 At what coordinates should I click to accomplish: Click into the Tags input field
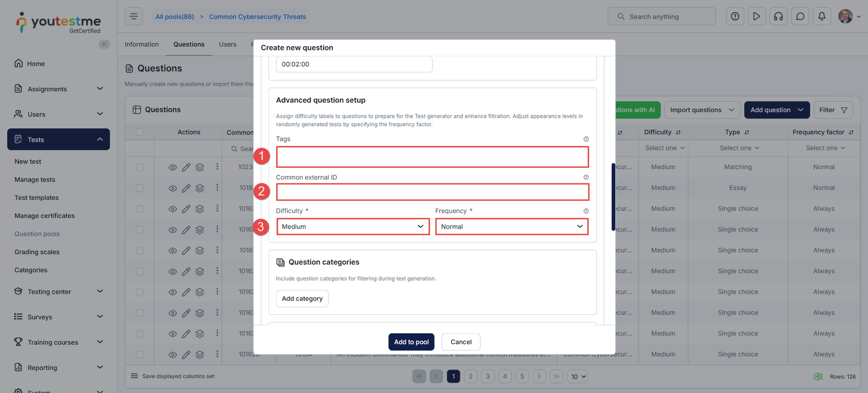432,157
